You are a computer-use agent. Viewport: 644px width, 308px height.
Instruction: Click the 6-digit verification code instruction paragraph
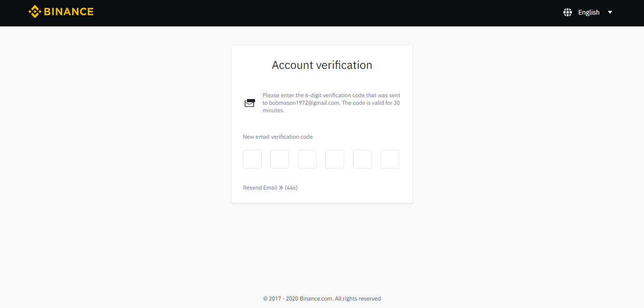(x=331, y=103)
